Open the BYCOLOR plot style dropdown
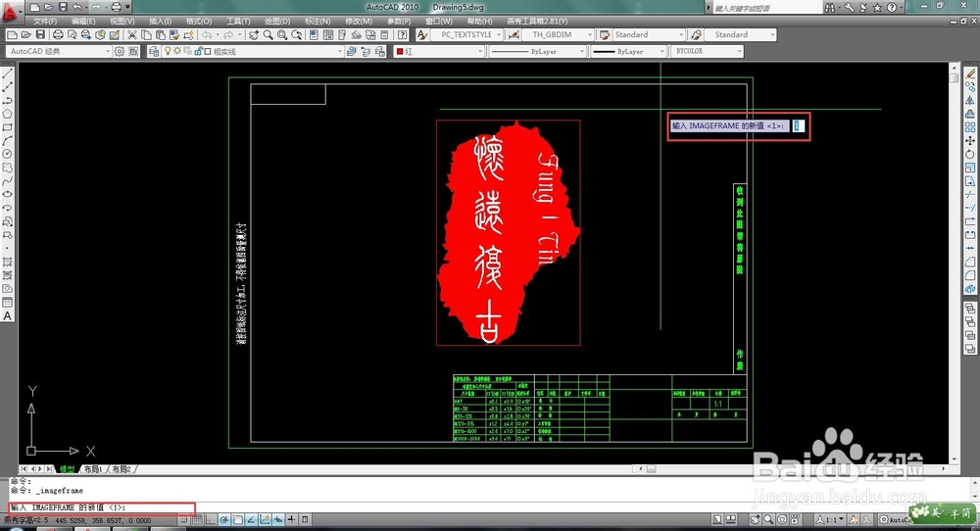 [707, 51]
